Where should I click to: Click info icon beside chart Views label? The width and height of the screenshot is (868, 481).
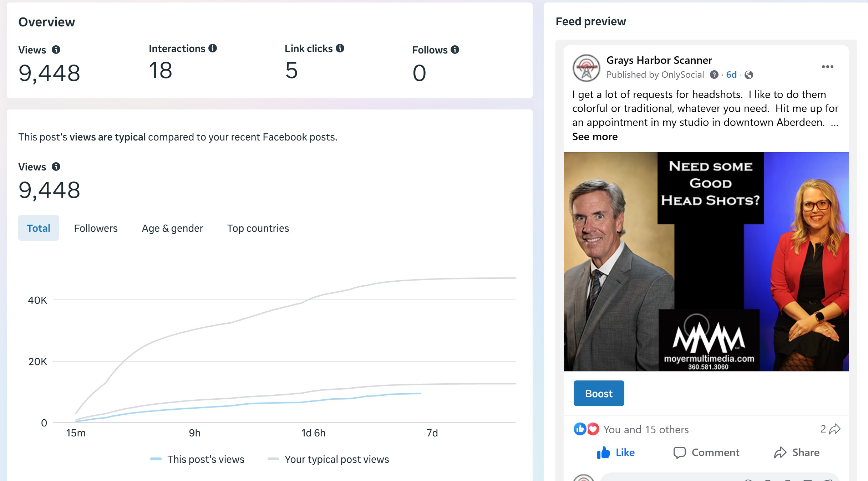(56, 167)
